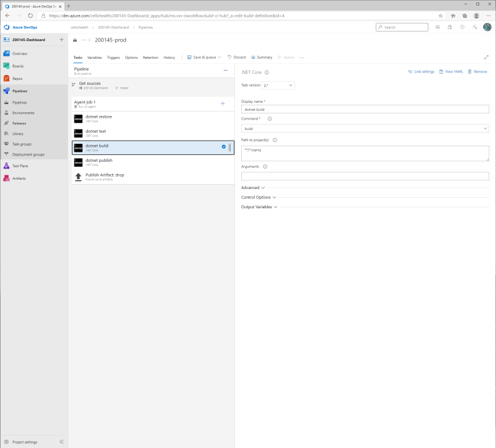Open breadcrumb ellipsis before 200145-prod
This screenshot has height=448, width=496.
pos(84,40)
